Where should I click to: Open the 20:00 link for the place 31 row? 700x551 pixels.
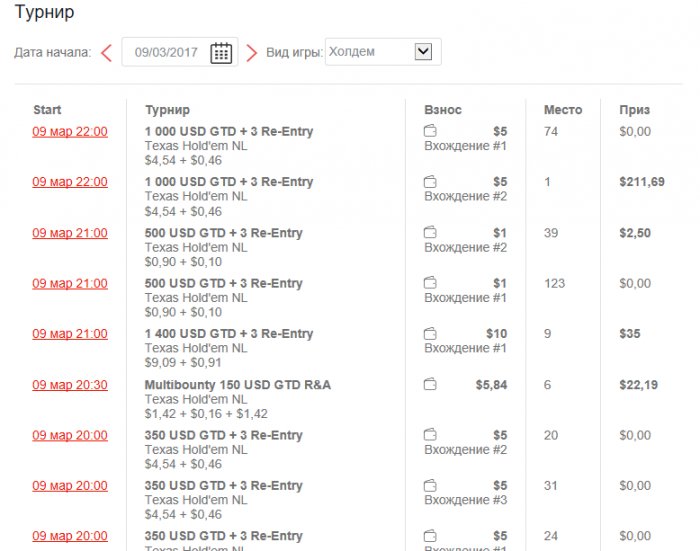click(70, 486)
